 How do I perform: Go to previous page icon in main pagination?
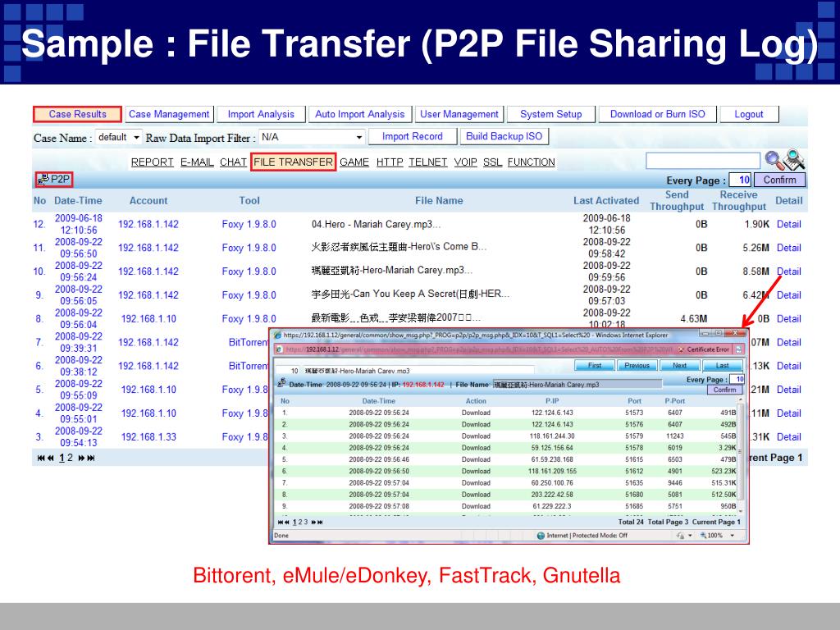tap(50, 458)
